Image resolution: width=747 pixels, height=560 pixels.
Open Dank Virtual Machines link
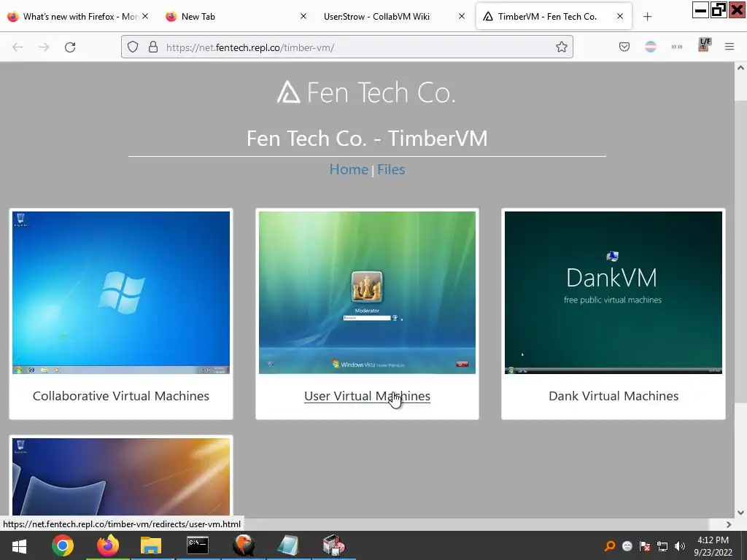613,396
